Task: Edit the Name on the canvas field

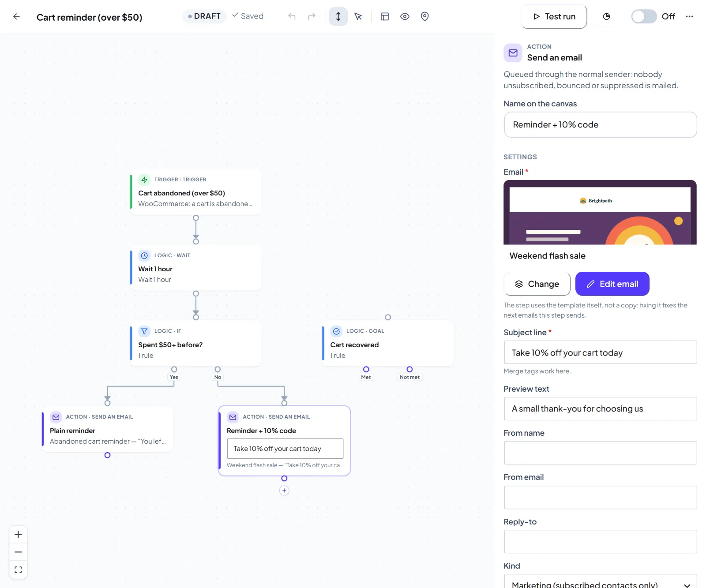Action: [x=600, y=124]
